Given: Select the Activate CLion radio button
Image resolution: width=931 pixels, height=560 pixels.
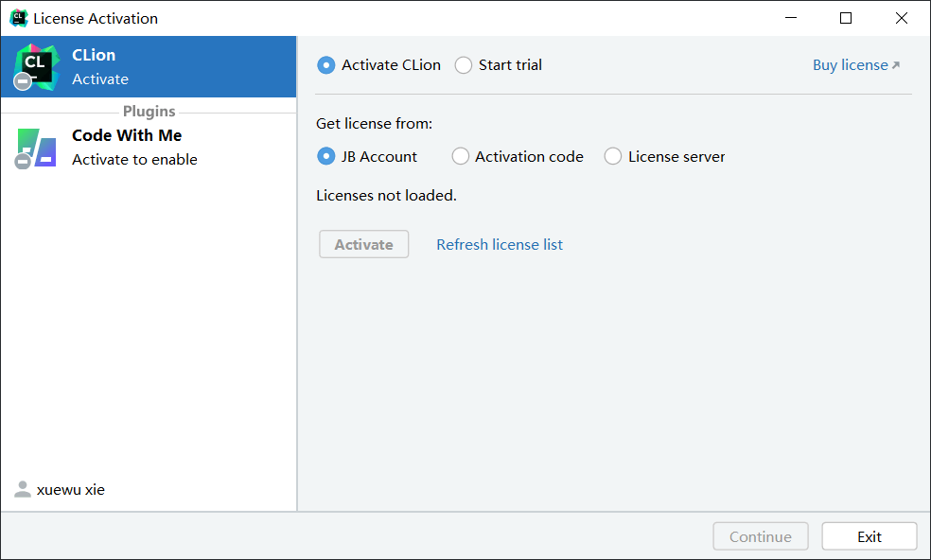Looking at the screenshot, I should click(326, 65).
